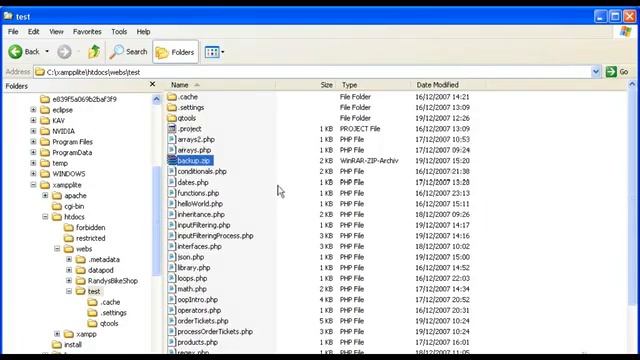Click the Go button beside address bar
The width and height of the screenshot is (640, 360).
pos(617,72)
